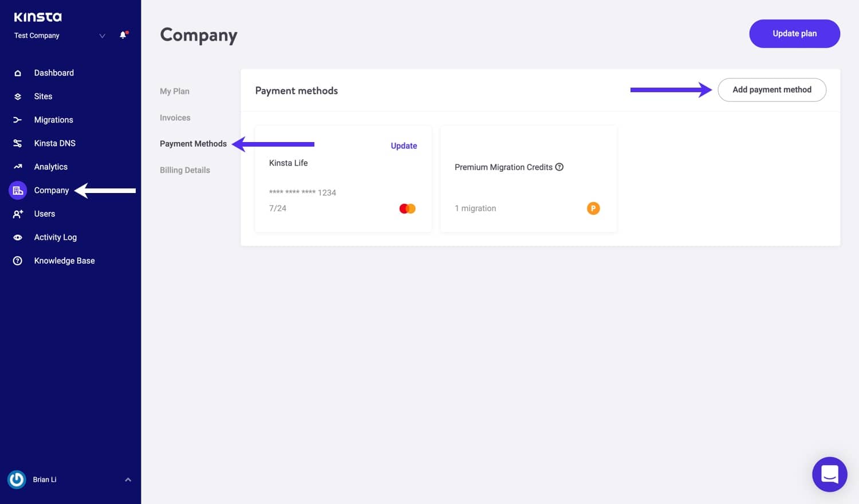Image resolution: width=859 pixels, height=504 pixels.
Task: Click the Dashboard home icon
Action: click(18, 73)
